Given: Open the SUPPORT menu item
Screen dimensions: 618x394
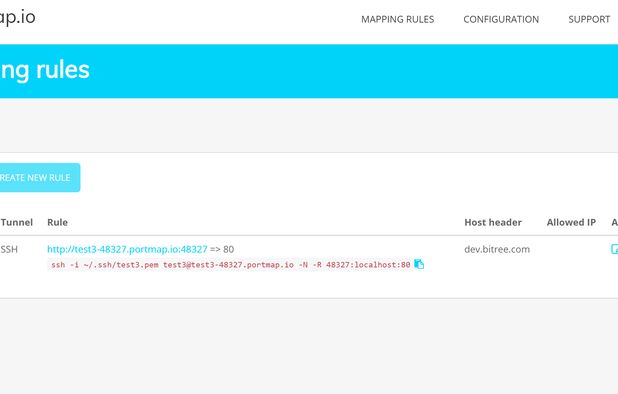Looking at the screenshot, I should (589, 19).
